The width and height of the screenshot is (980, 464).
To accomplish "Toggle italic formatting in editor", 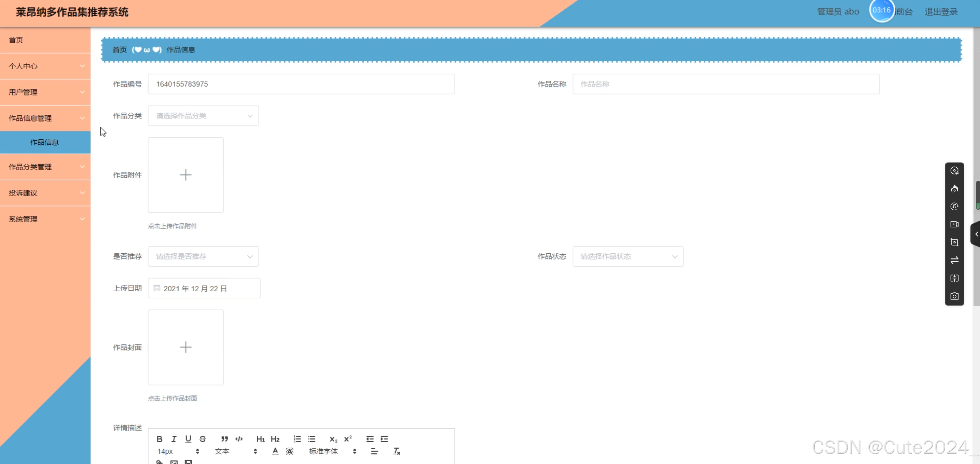I will 174,439.
